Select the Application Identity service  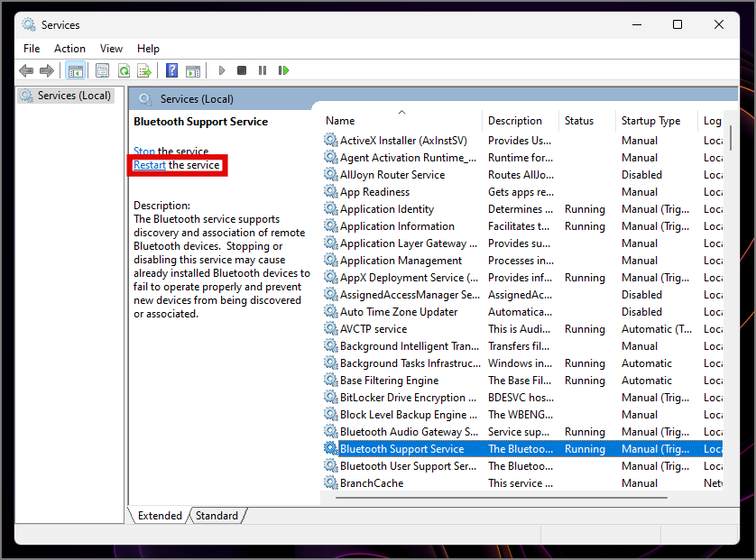[522, 209]
